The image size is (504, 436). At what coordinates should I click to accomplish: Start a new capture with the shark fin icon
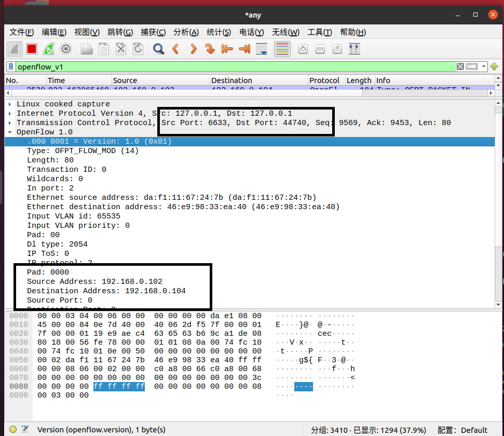click(15, 49)
